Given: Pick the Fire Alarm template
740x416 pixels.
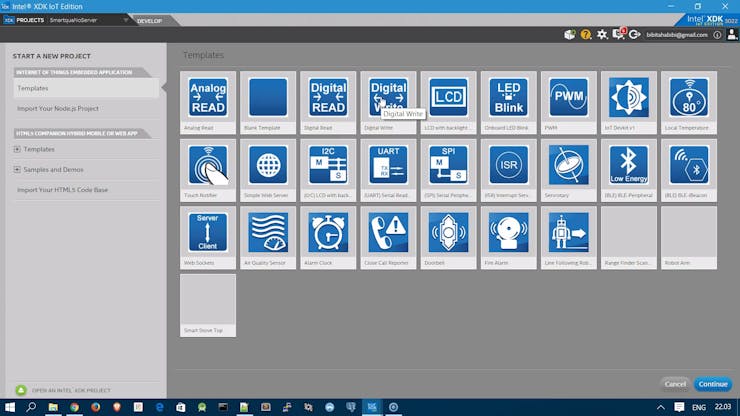Looking at the screenshot, I should point(509,238).
